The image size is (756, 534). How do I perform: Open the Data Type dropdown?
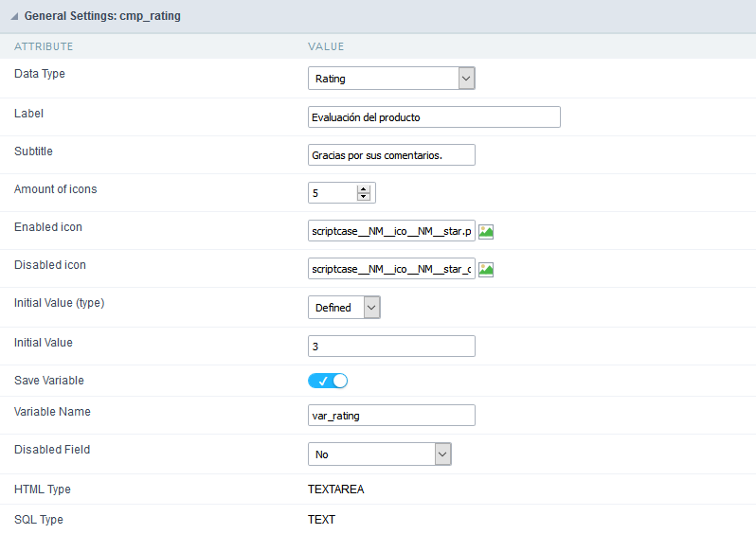pyautogui.click(x=391, y=79)
